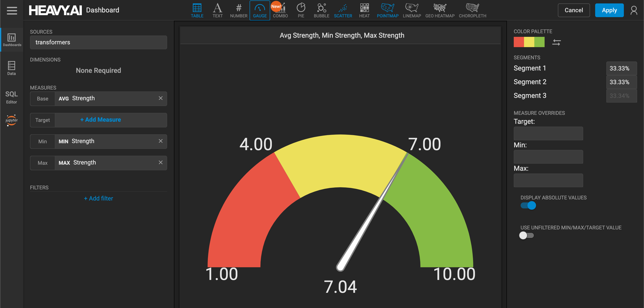The image size is (644, 308).
Task: Disable Display Absolute Values toggle
Action: tap(528, 205)
